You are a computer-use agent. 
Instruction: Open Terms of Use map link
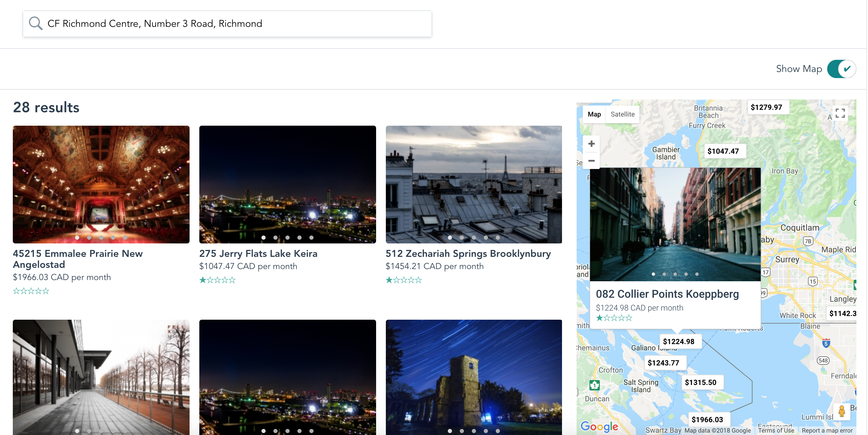pos(776,431)
